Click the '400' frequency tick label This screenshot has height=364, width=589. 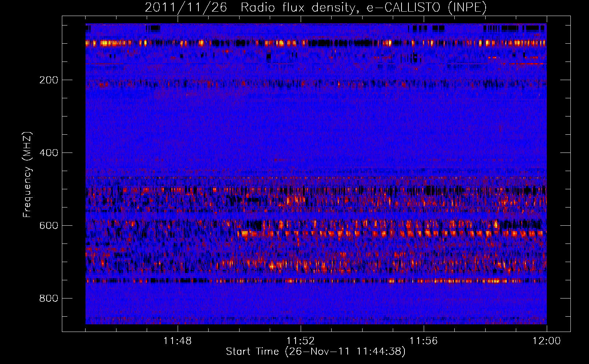pos(49,153)
